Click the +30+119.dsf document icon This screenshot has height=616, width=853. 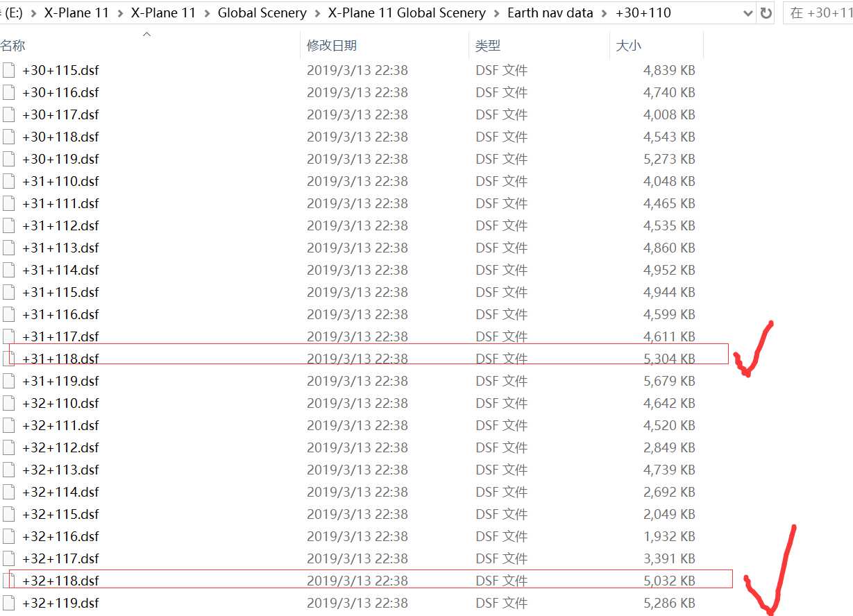(x=8, y=159)
